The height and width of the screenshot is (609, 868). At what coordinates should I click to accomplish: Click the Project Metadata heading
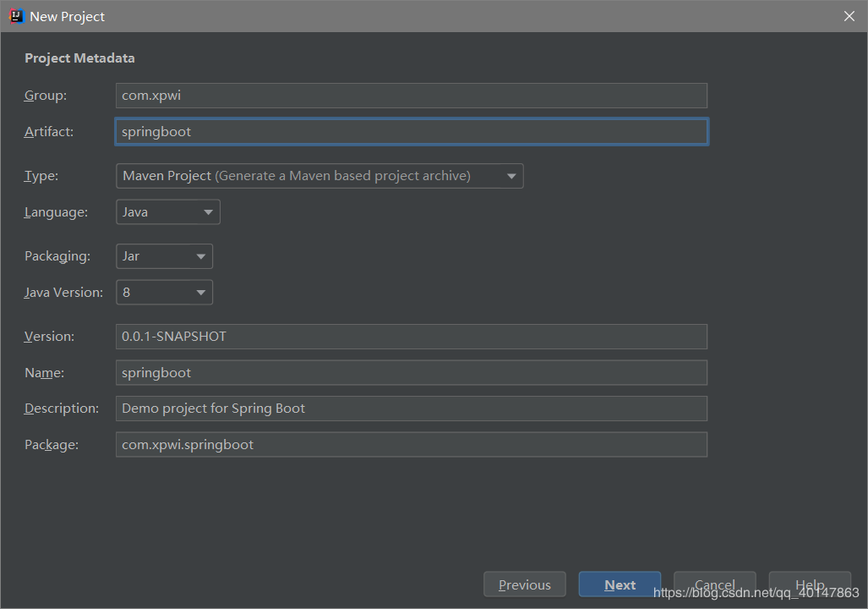click(79, 58)
